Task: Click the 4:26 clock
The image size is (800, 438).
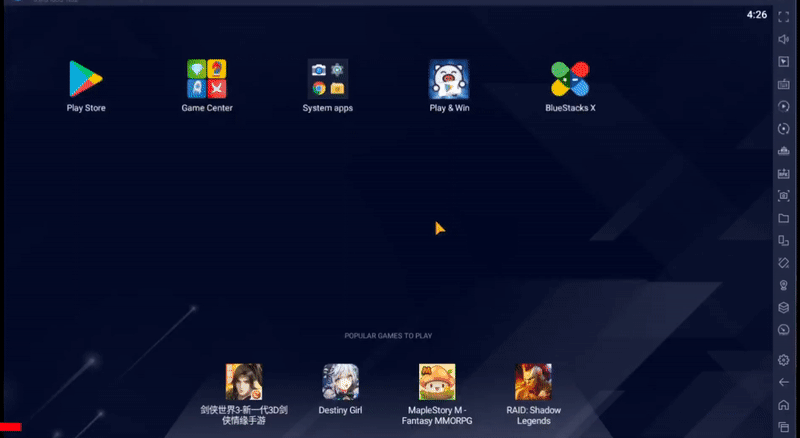Action: pos(757,15)
